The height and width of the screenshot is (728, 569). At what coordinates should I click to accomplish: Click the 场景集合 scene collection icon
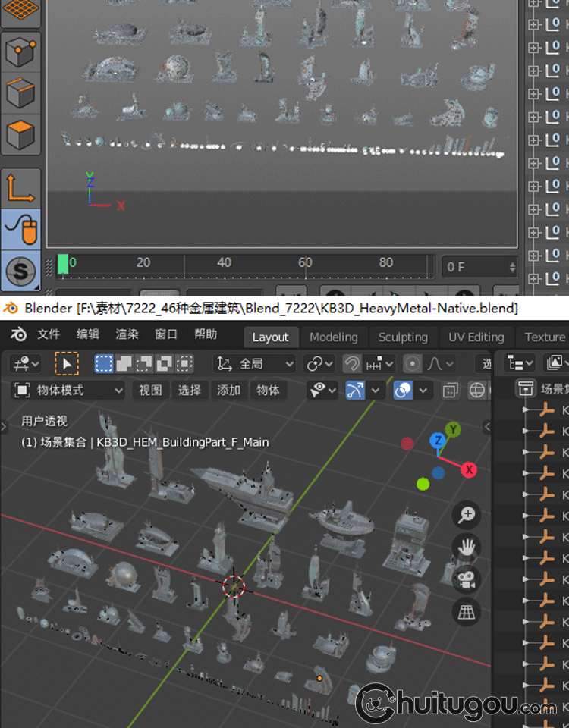pos(525,388)
